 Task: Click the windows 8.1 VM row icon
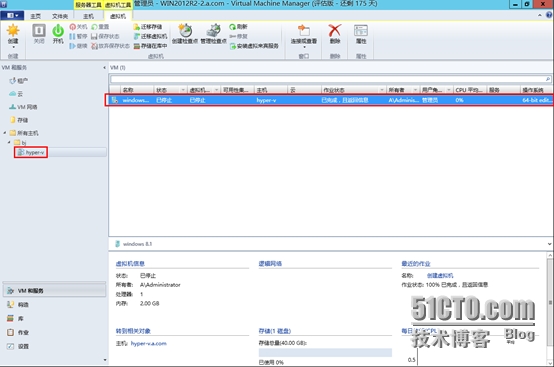(115, 100)
